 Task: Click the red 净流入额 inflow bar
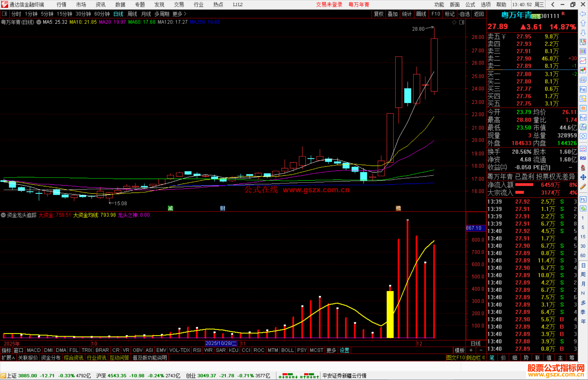524,185
